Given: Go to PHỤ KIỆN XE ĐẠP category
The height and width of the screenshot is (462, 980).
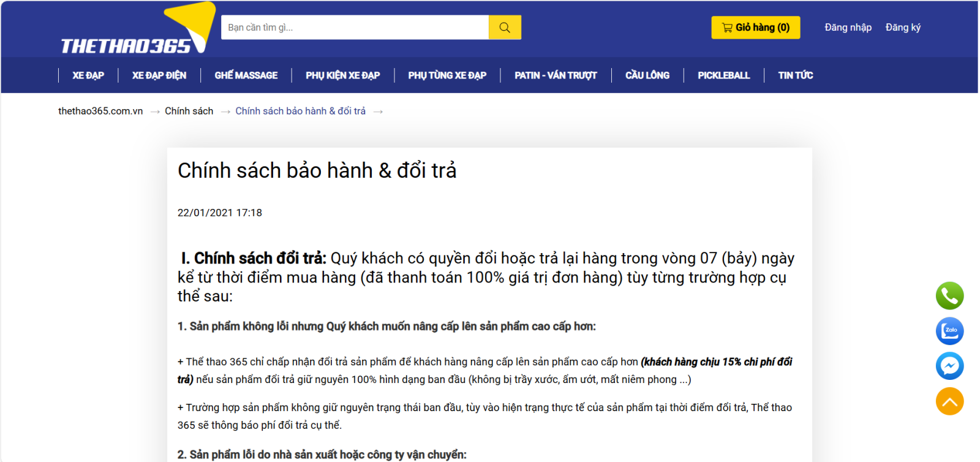Looking at the screenshot, I should coord(342,75).
